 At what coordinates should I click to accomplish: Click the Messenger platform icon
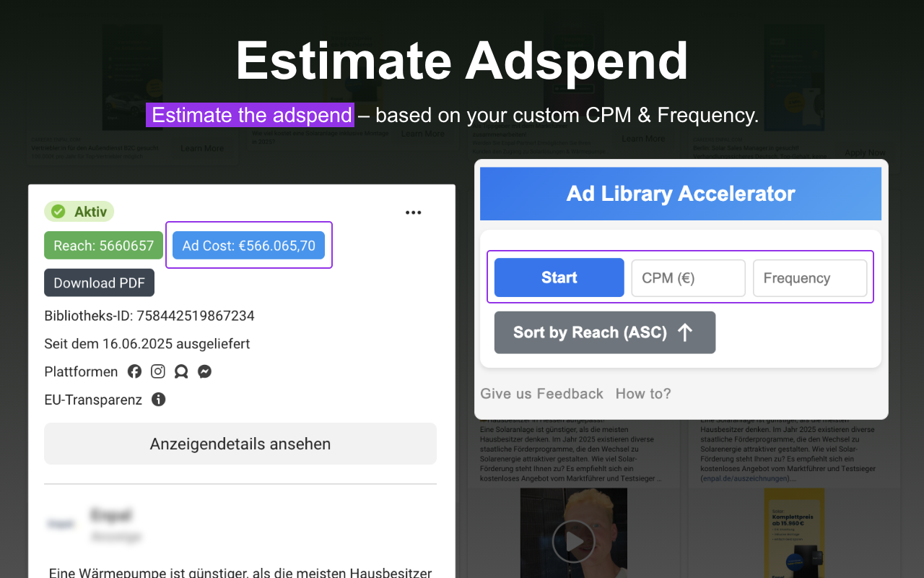click(204, 371)
